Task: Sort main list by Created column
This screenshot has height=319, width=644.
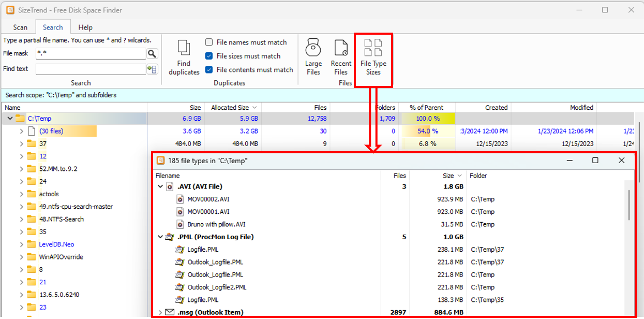Action: click(x=483, y=108)
